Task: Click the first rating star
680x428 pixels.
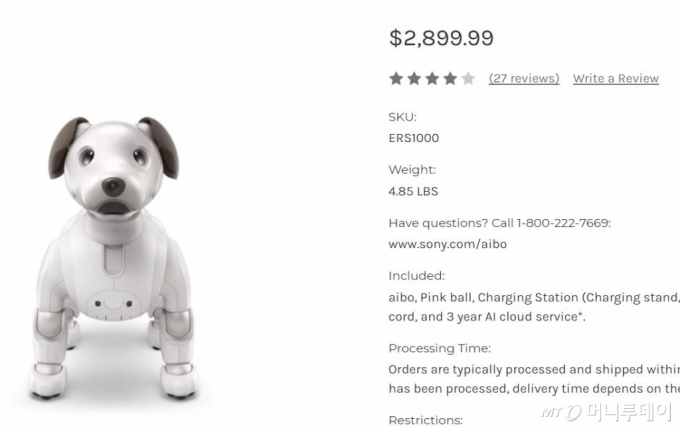Action: tap(396, 78)
